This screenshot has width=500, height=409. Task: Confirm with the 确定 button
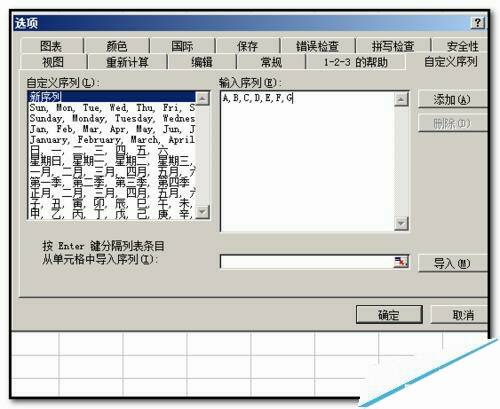click(x=389, y=315)
